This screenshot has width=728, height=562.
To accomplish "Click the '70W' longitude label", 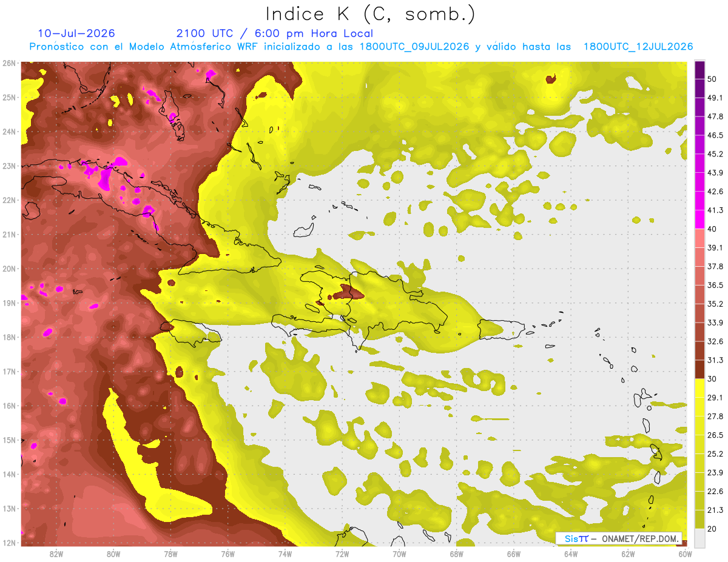I will [399, 554].
